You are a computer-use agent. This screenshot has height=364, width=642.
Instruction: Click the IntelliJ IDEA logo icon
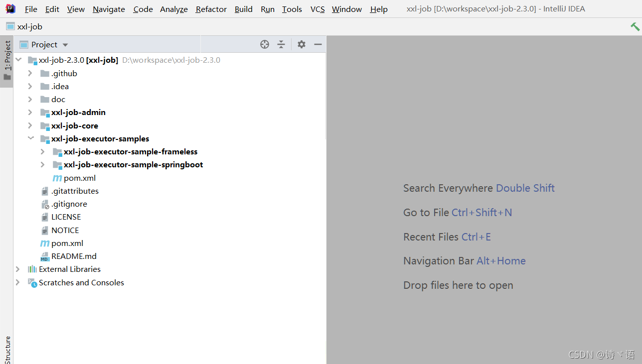coord(10,8)
